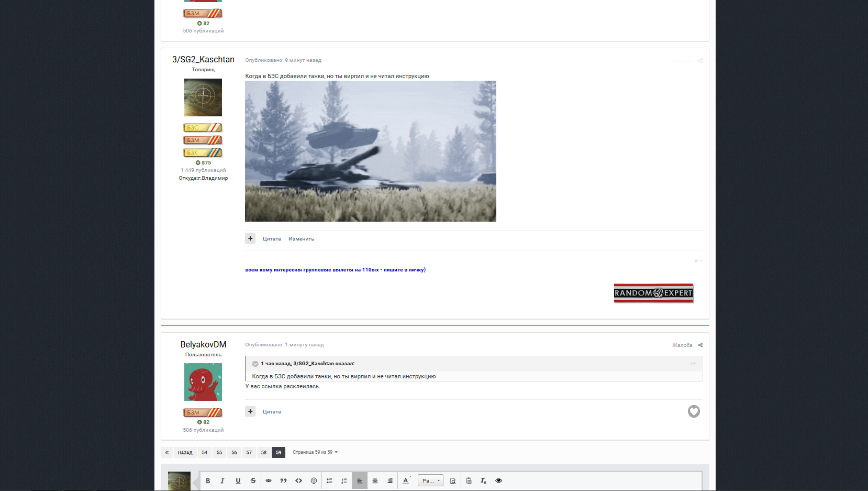Click 3/SG2_Kaschtan's reputation score 875
Screen dimensions: 868x491
[203, 163]
